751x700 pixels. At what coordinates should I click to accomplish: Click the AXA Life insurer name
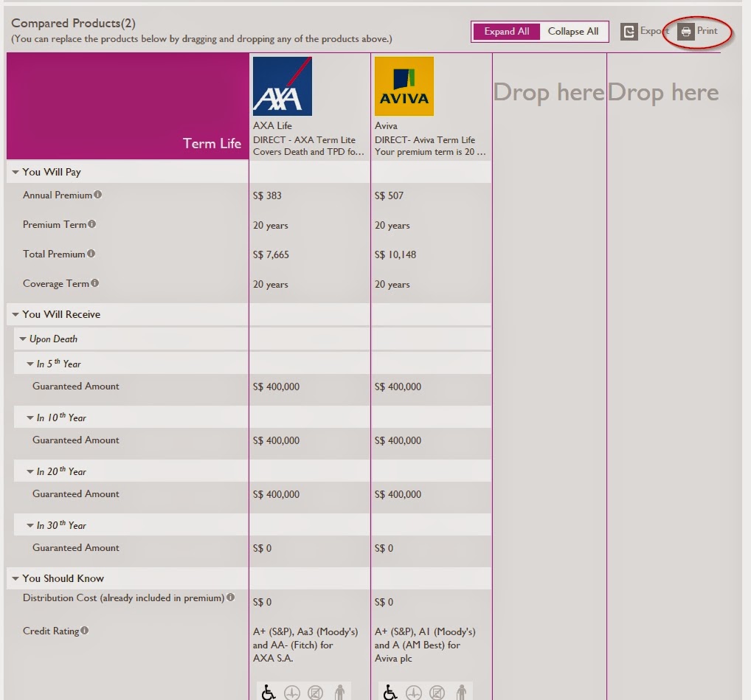pyautogui.click(x=272, y=125)
